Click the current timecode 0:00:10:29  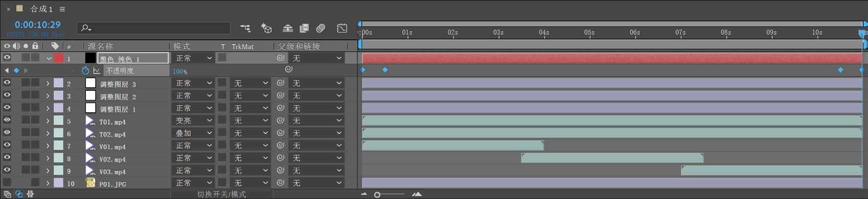click(x=37, y=24)
